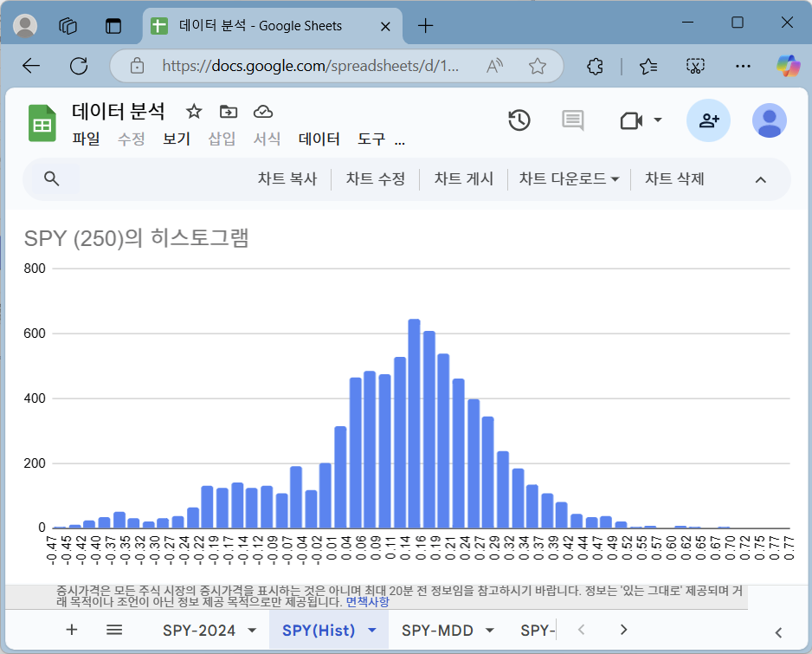
Task: Expand the meeting options dropdown arrow
Action: click(x=658, y=120)
